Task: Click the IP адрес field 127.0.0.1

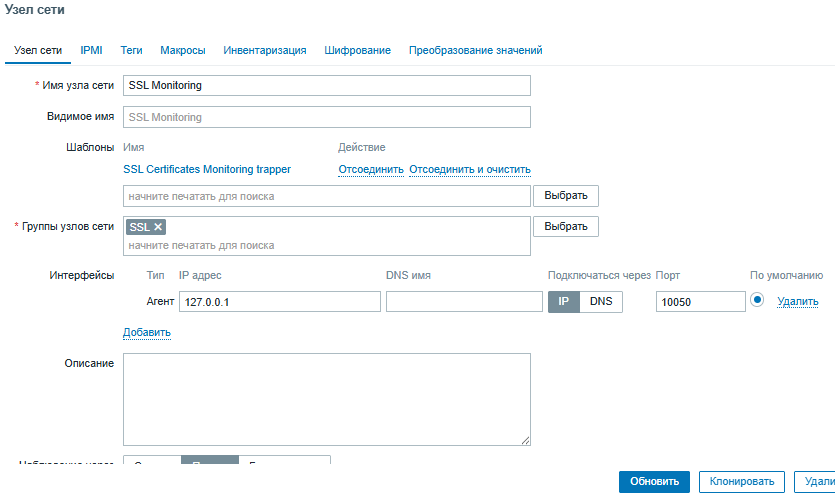Action: pyautogui.click(x=280, y=302)
